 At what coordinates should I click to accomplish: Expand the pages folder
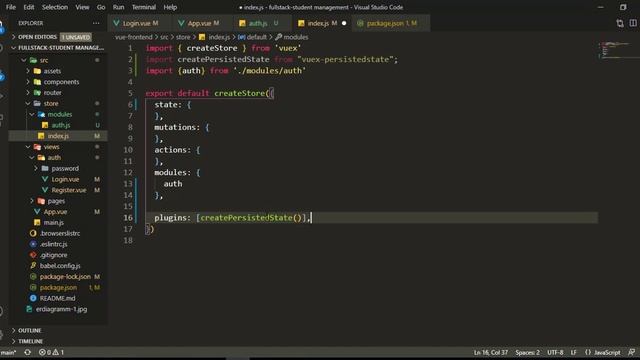(56, 201)
